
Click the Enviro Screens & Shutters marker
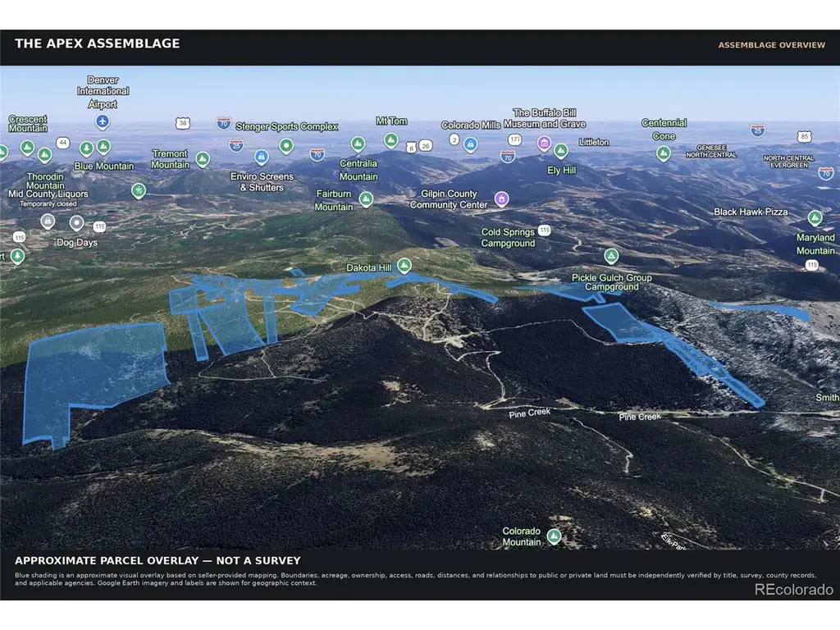[x=262, y=157]
